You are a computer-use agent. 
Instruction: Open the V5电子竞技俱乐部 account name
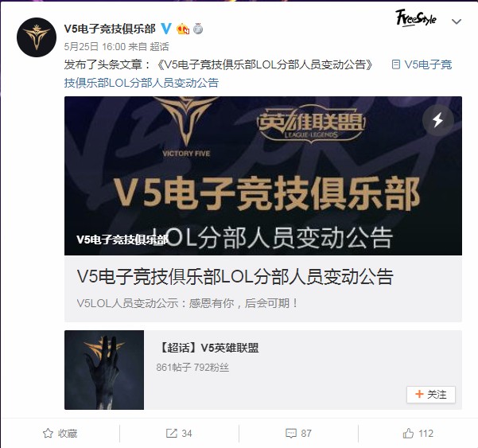[x=110, y=29]
